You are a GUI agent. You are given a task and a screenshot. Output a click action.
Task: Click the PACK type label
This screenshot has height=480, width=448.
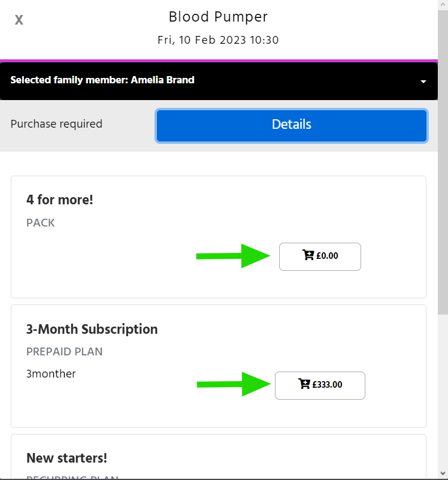41,223
